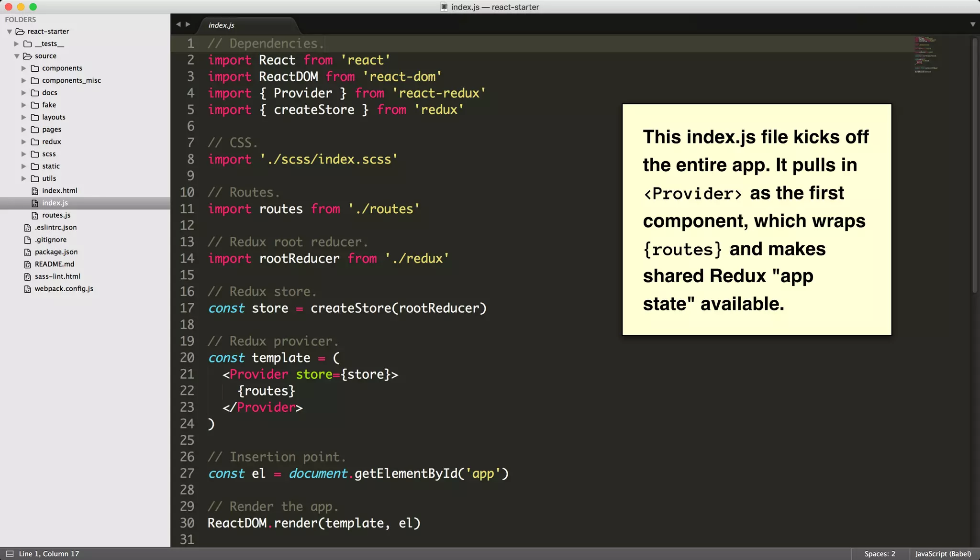
Task: Open the tab list dropdown arrow
Action: (973, 24)
